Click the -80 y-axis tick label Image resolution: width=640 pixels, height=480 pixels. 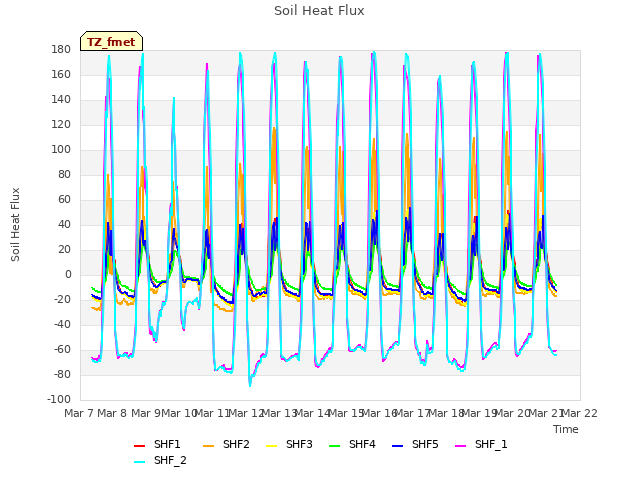tap(62, 374)
